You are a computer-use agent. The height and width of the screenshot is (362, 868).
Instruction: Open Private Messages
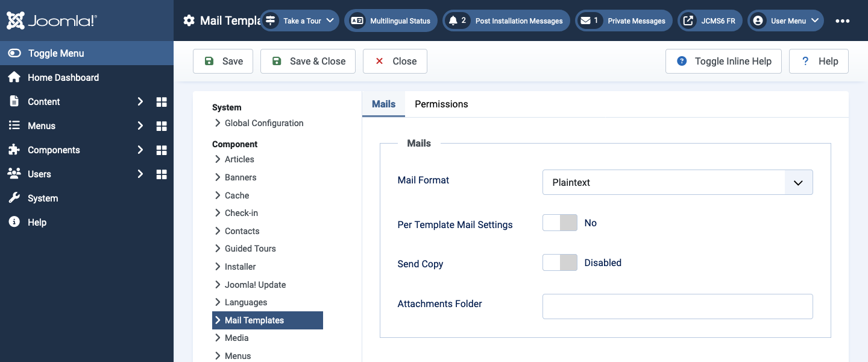coord(624,21)
